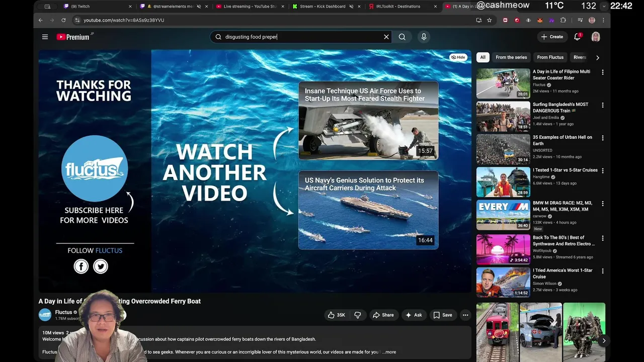Image resolution: width=644 pixels, height=362 pixels.
Task: Save video to playlist
Action: click(443, 315)
